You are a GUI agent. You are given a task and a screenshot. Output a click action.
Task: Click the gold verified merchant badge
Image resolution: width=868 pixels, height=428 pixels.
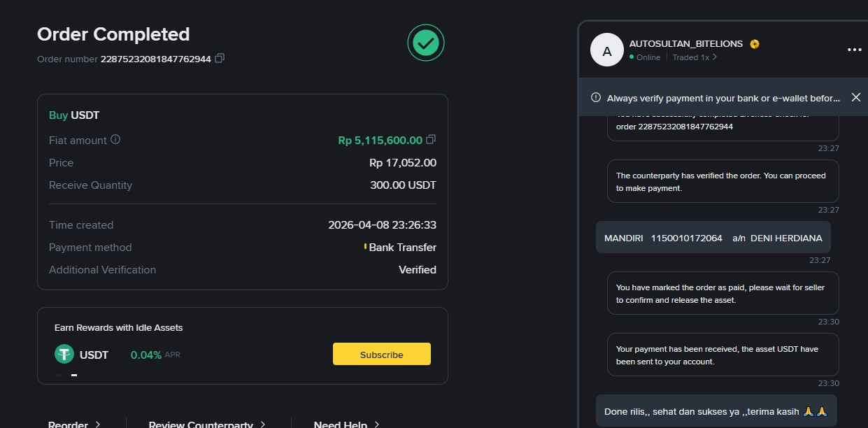[755, 44]
